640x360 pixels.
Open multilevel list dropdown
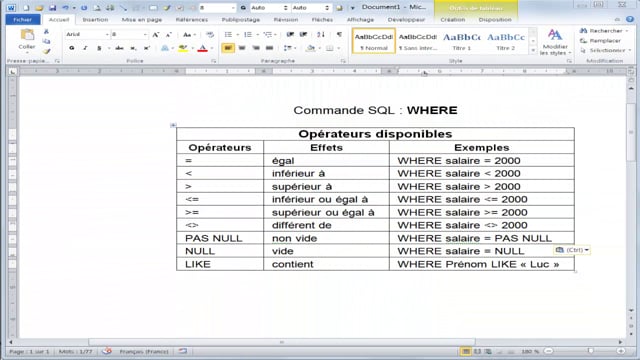coord(276,35)
